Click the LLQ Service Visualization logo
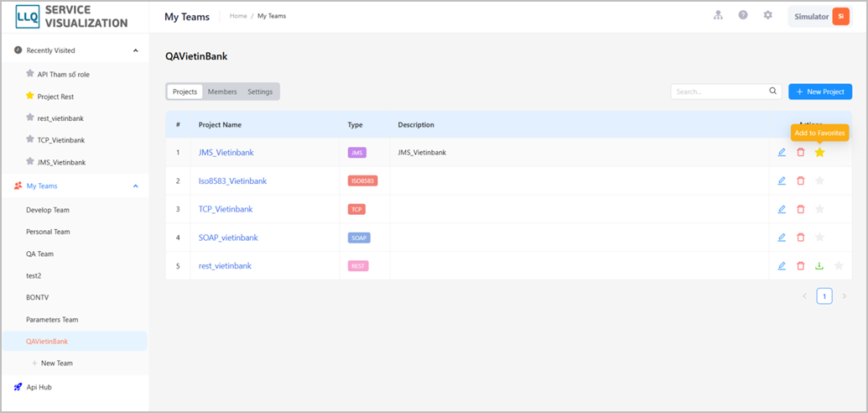The height and width of the screenshot is (413, 868). [x=71, y=17]
